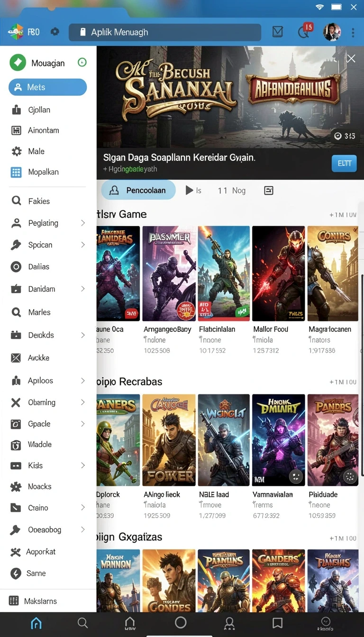Click the Flatcinlalan game title
The width and height of the screenshot is (364, 637).
click(x=217, y=329)
